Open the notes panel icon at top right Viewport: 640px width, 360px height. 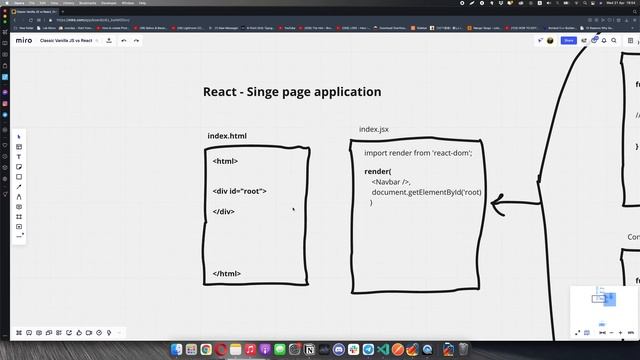(x=630, y=40)
